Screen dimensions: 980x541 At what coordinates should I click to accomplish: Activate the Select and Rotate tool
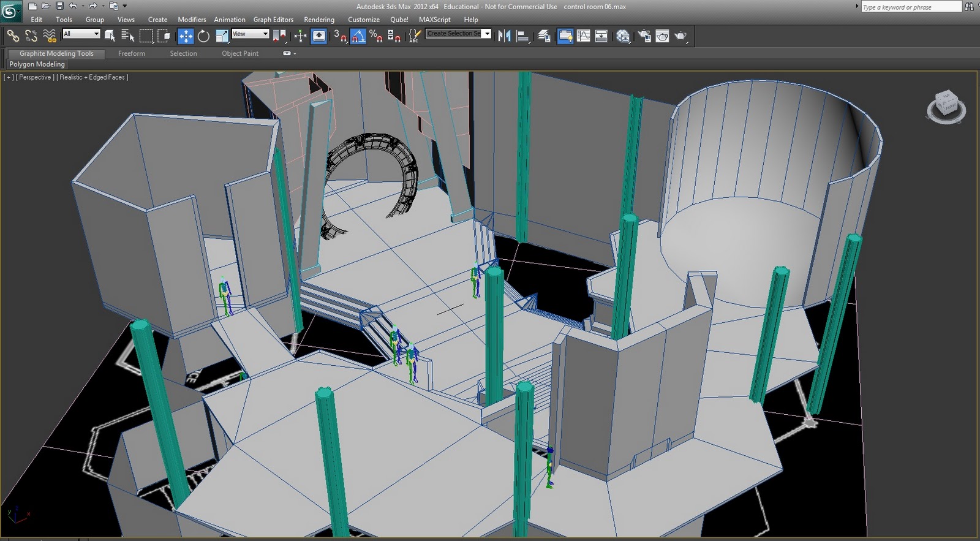click(203, 36)
